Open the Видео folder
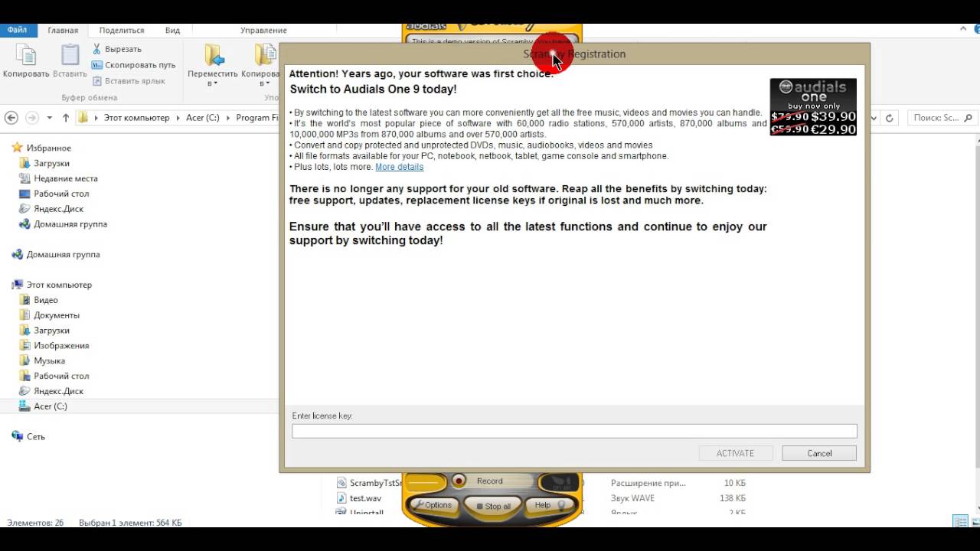 [x=46, y=300]
